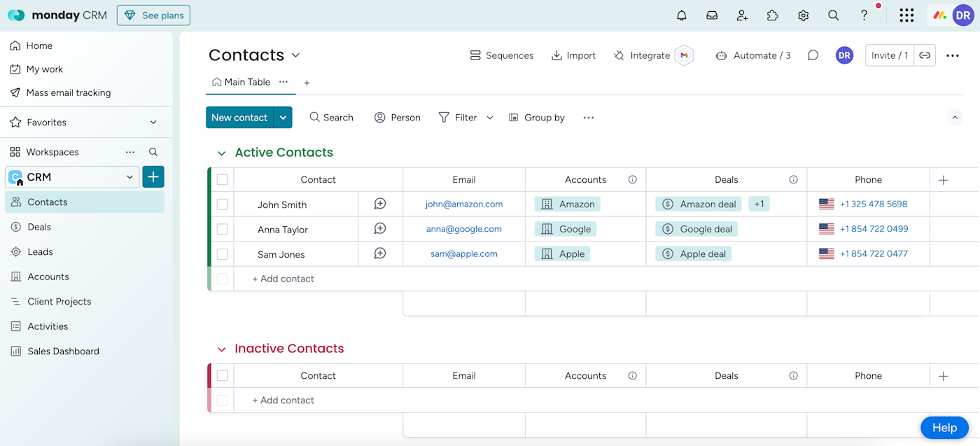Open the inbox tray icon
The image size is (980, 446).
click(712, 15)
